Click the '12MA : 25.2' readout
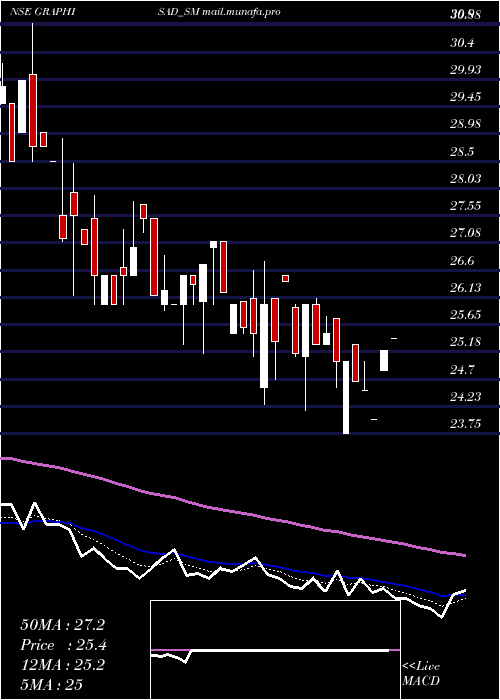The height and width of the screenshot is (700, 500). coord(62,665)
